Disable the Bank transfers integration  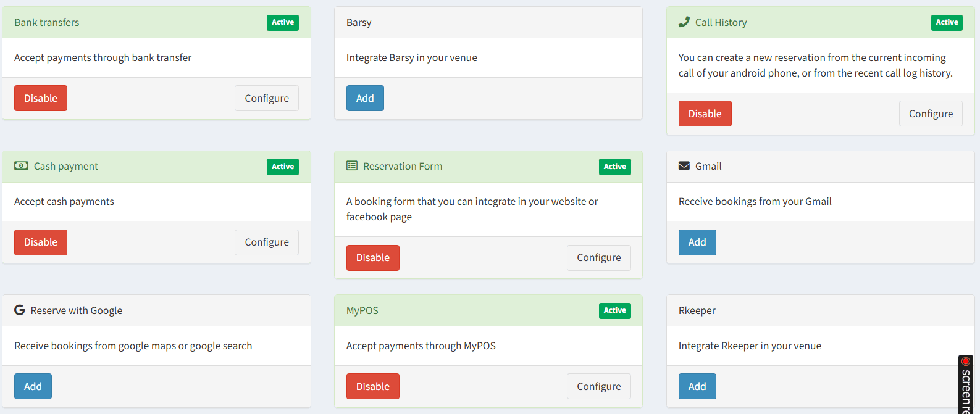pyautogui.click(x=41, y=98)
